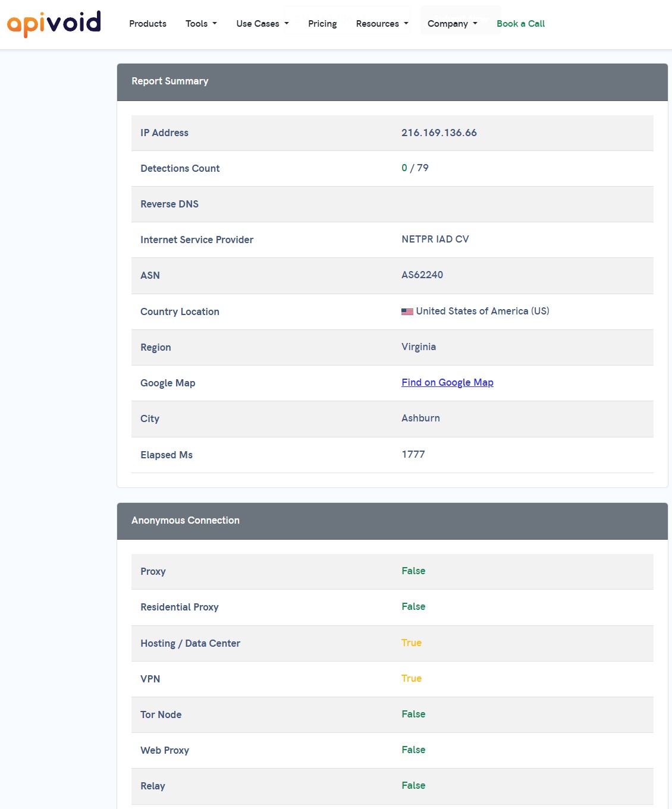Open the Products menu item
Screen dimensions: 672x809
(x=147, y=24)
